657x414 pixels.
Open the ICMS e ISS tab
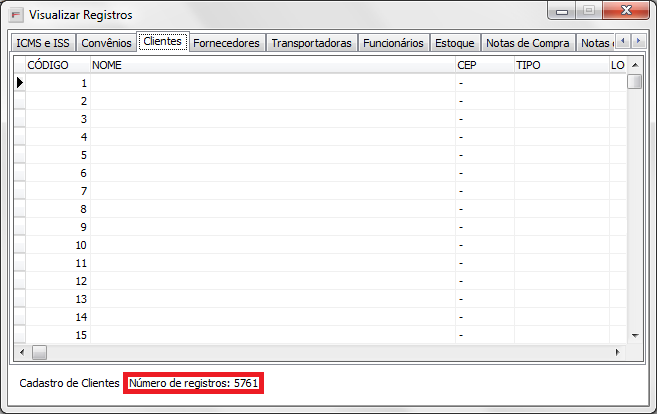(x=43, y=43)
